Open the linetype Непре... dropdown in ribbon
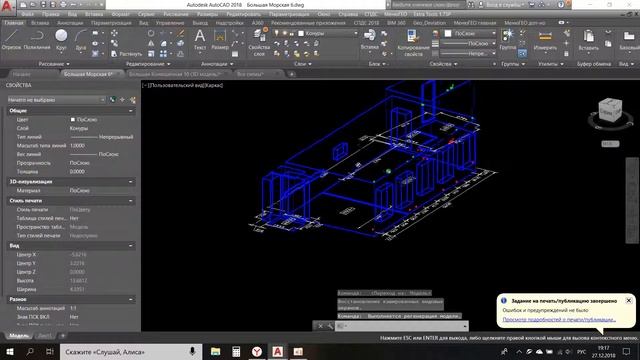 point(469,53)
